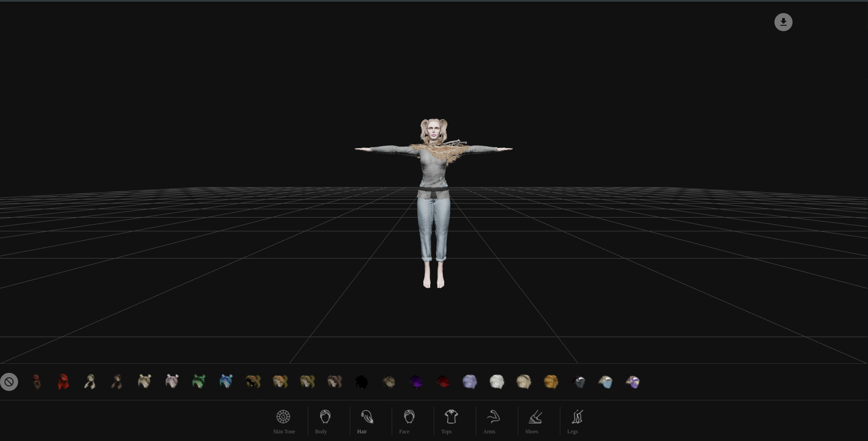
Task: Remove hair using the prohibition icon
Action: tap(9, 381)
